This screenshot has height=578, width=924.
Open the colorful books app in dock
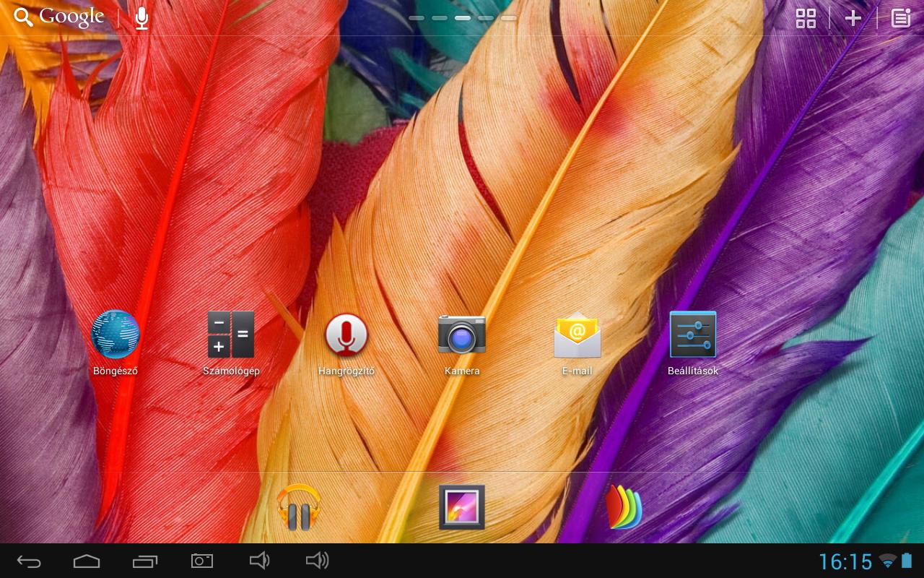click(624, 507)
